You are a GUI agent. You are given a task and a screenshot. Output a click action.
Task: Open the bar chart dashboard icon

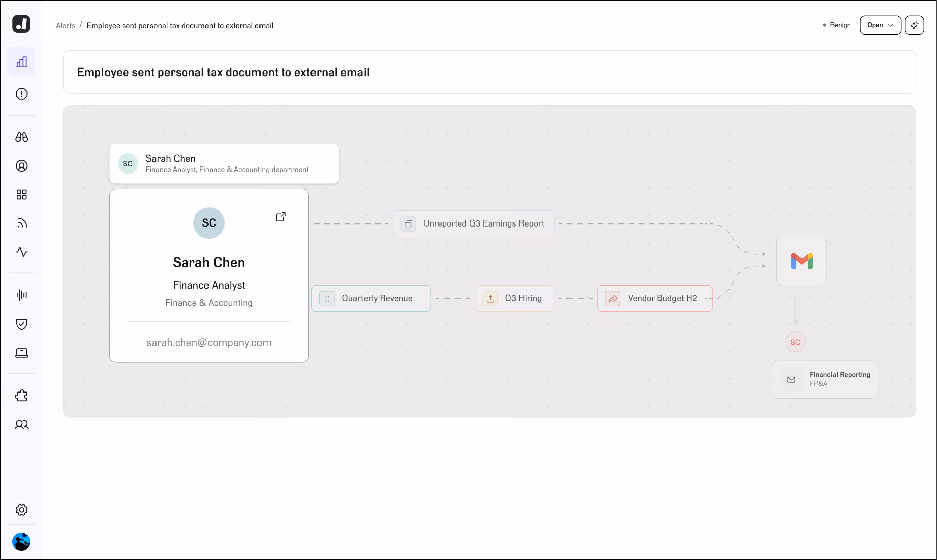click(x=21, y=62)
